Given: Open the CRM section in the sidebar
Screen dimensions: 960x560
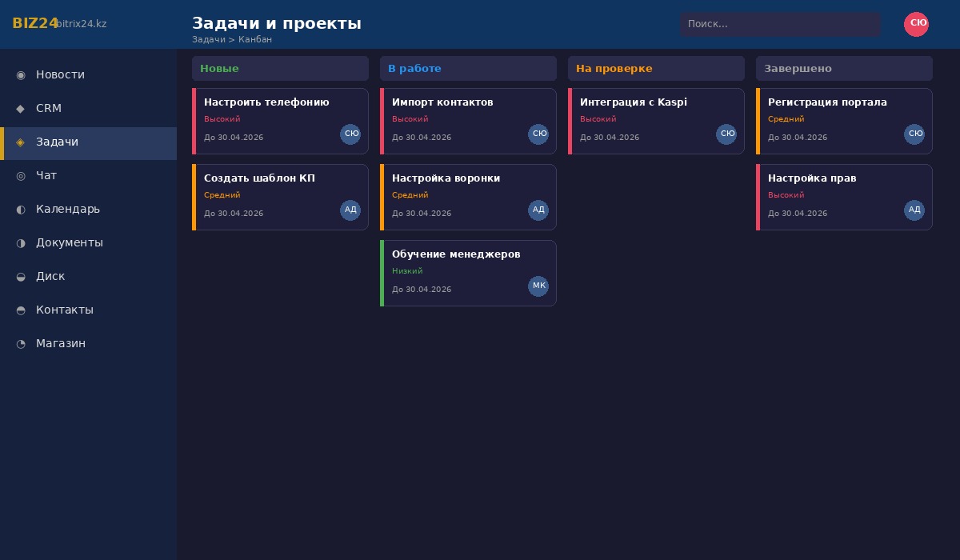Looking at the screenshot, I should coord(49,108).
